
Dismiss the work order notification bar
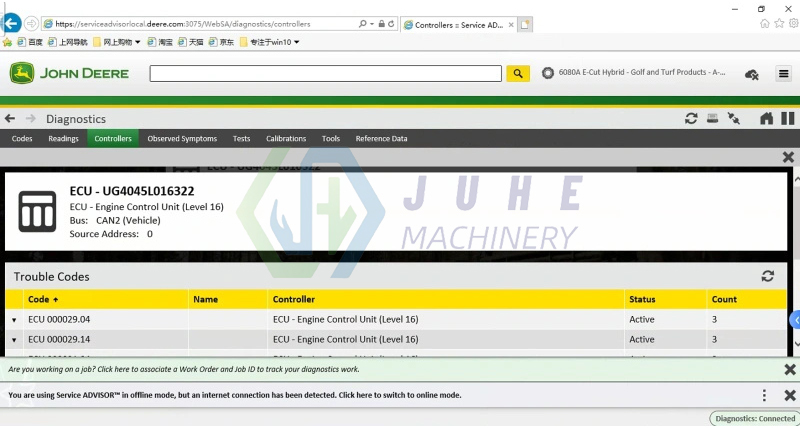[788, 370]
